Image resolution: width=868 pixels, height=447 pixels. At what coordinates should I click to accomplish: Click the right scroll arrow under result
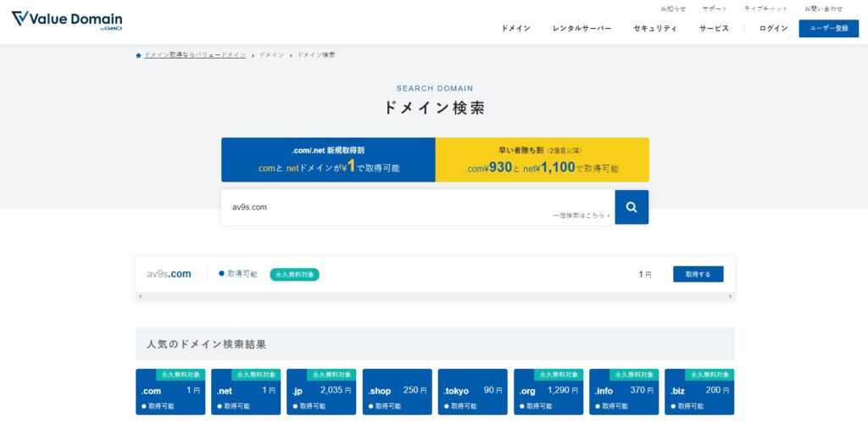coord(731,296)
